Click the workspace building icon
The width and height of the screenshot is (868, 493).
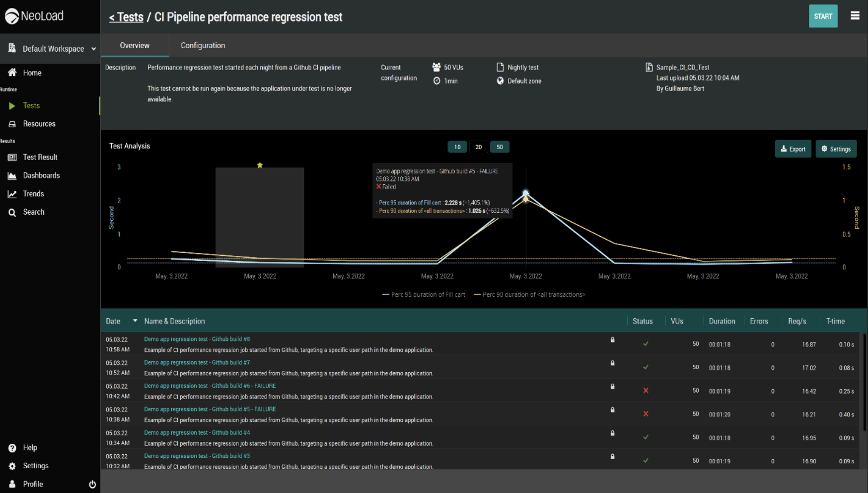click(x=12, y=48)
